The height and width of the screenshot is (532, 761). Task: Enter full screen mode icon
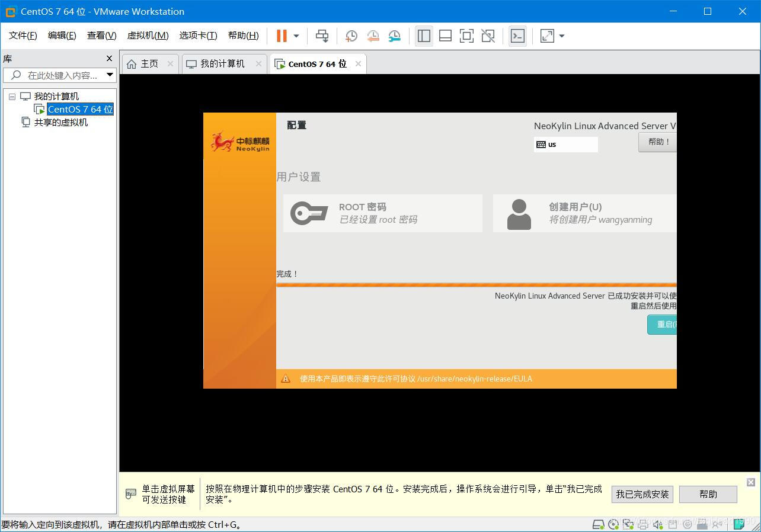pos(466,36)
